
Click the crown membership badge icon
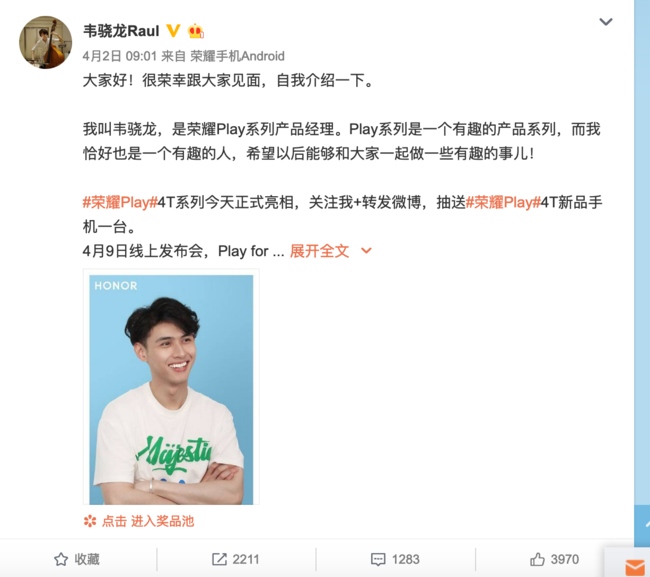[195, 31]
